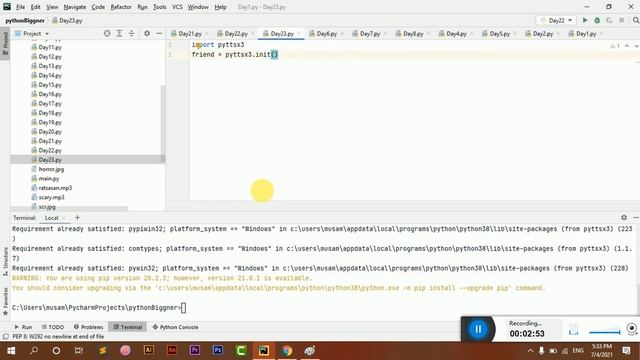
Task: Open the Window menu
Action: (198, 7)
